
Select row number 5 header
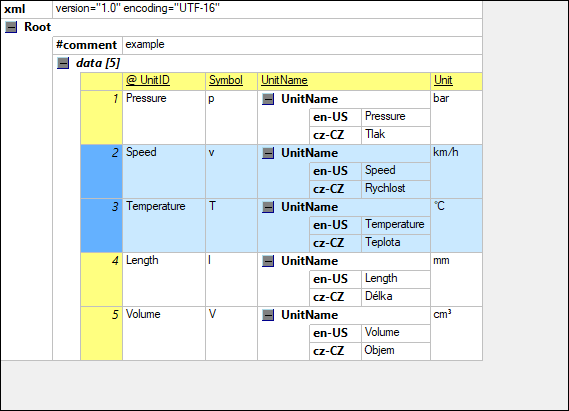102,333
